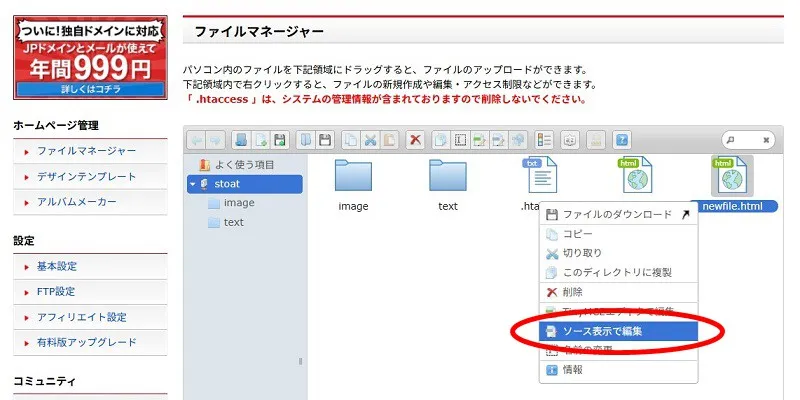
Task: Select the .htaccess txt file icon
Action: point(540,175)
